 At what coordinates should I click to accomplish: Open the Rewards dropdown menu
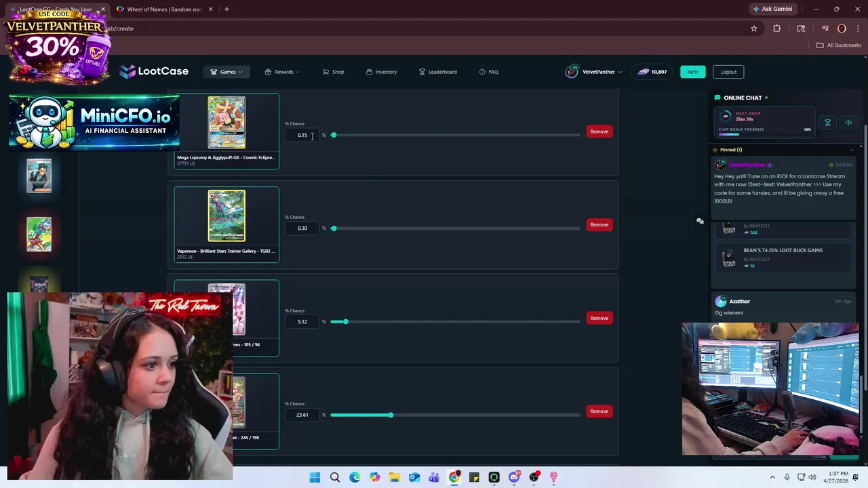(282, 72)
